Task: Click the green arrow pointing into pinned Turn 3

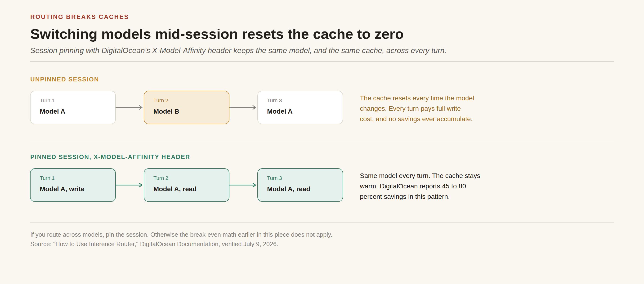Action: [x=243, y=185]
